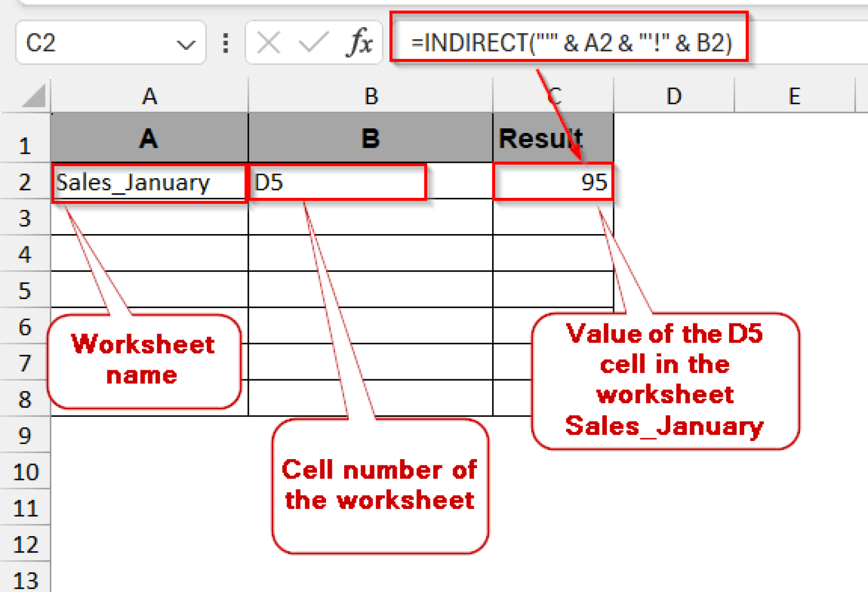The height and width of the screenshot is (592, 868).
Task: Expand the Name Box list of named ranges
Action: tap(186, 43)
